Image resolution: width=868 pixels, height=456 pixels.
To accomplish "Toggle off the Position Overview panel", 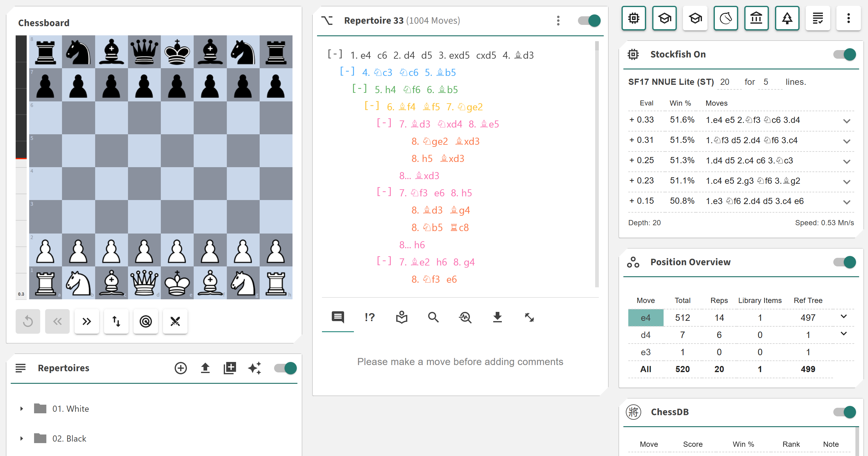I will (844, 262).
